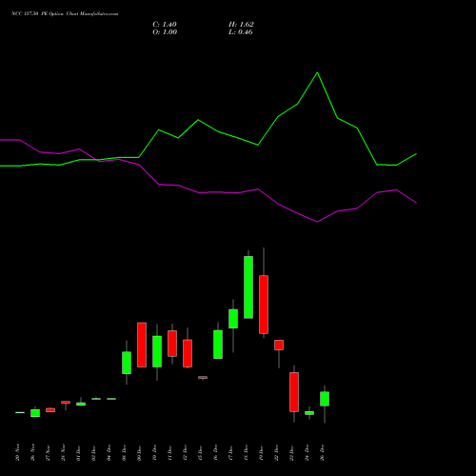This screenshot has height=476, width=476.
Task: Click the high value 'H: 1.62'
Action: (241, 25)
